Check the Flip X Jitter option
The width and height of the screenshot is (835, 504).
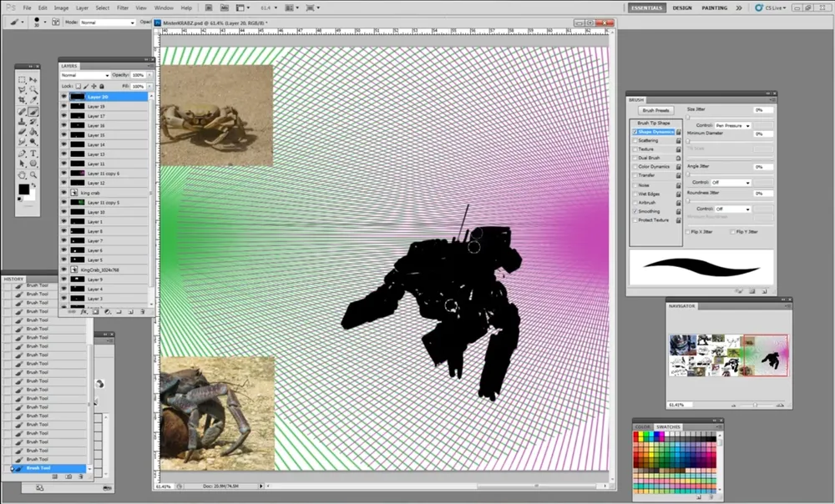(x=688, y=231)
